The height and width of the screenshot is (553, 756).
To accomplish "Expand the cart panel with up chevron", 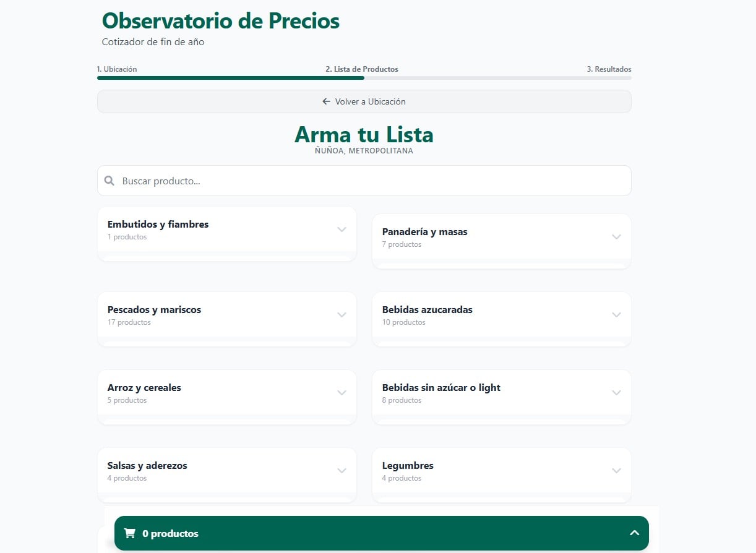I will click(x=634, y=533).
